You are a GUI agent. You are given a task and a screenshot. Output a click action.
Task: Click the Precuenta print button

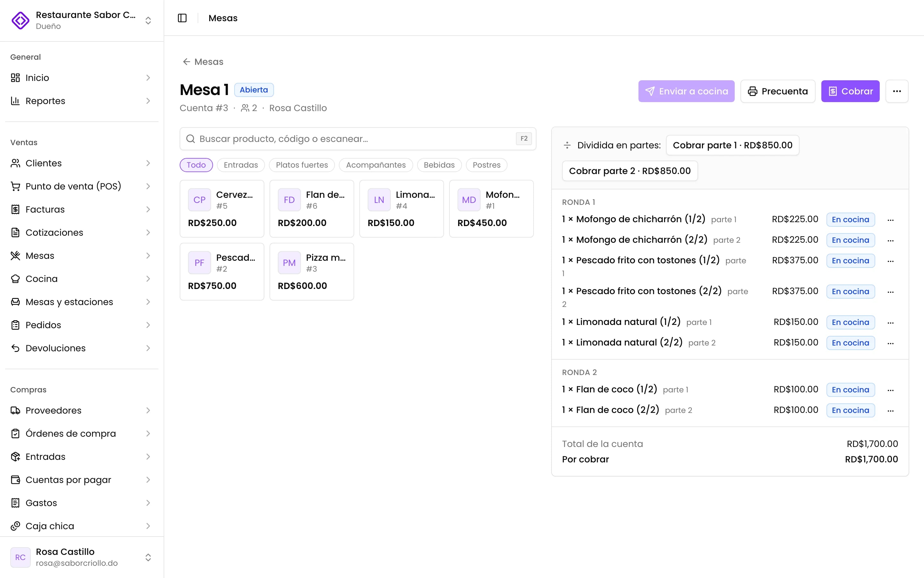778,91
